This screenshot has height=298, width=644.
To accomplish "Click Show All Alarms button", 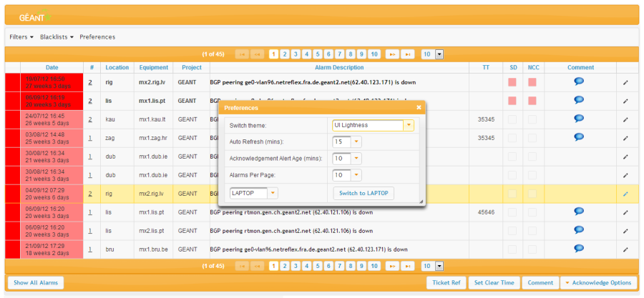I will 36,282.
